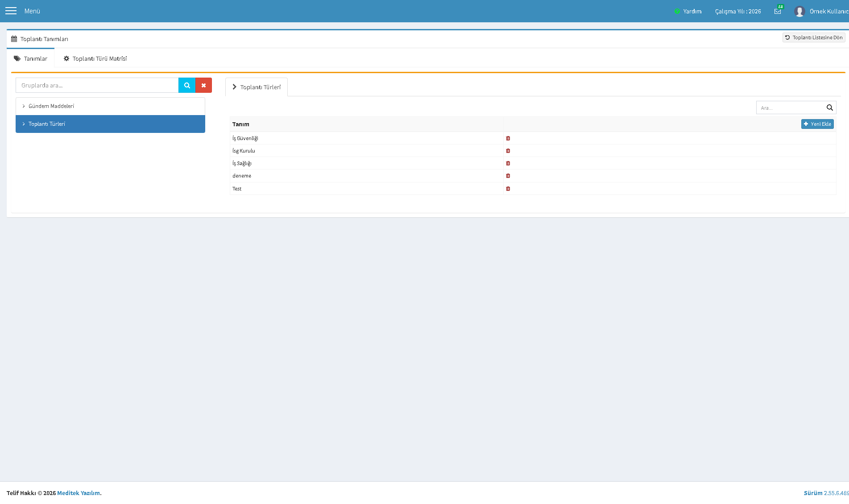Switch to the Tanımlar tab
The width and height of the screenshot is (849, 504).
point(31,58)
